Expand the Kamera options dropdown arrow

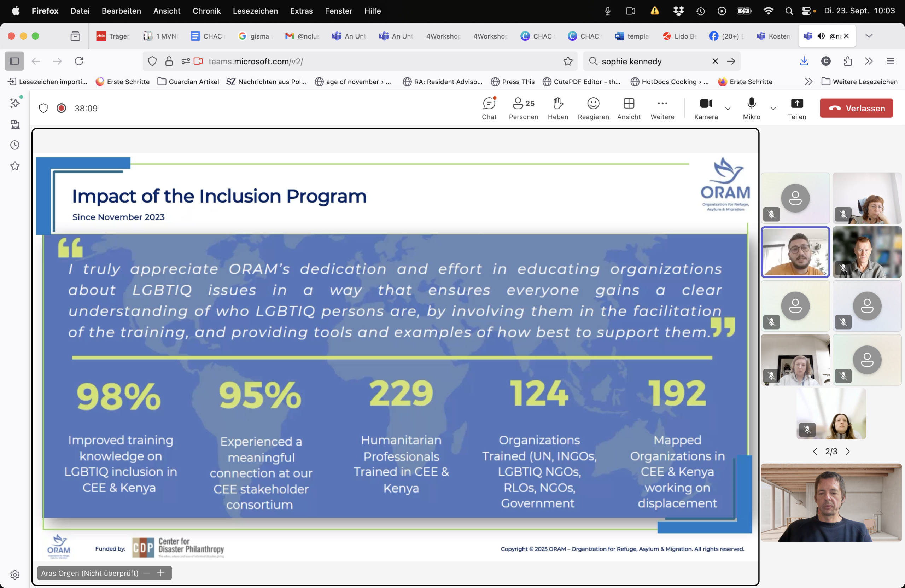click(x=728, y=109)
